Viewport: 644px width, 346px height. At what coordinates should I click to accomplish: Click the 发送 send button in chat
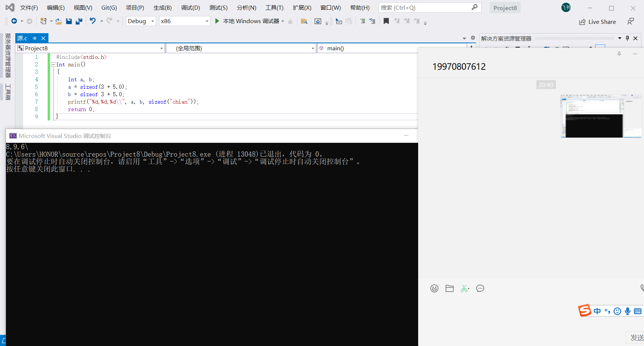pos(636,337)
